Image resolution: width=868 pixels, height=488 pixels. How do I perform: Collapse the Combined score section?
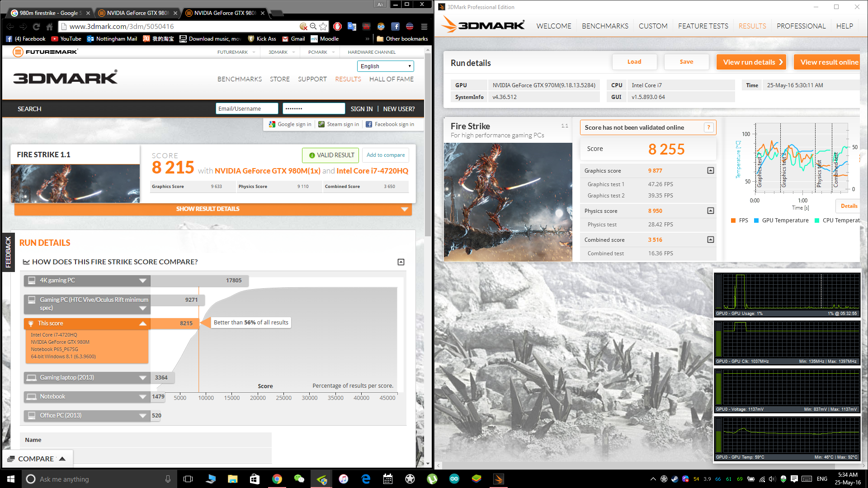pyautogui.click(x=710, y=239)
